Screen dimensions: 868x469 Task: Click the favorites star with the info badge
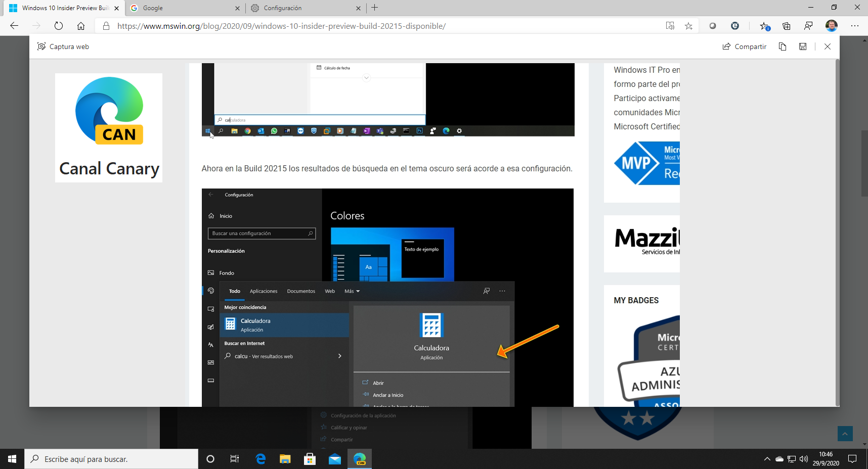(765, 26)
